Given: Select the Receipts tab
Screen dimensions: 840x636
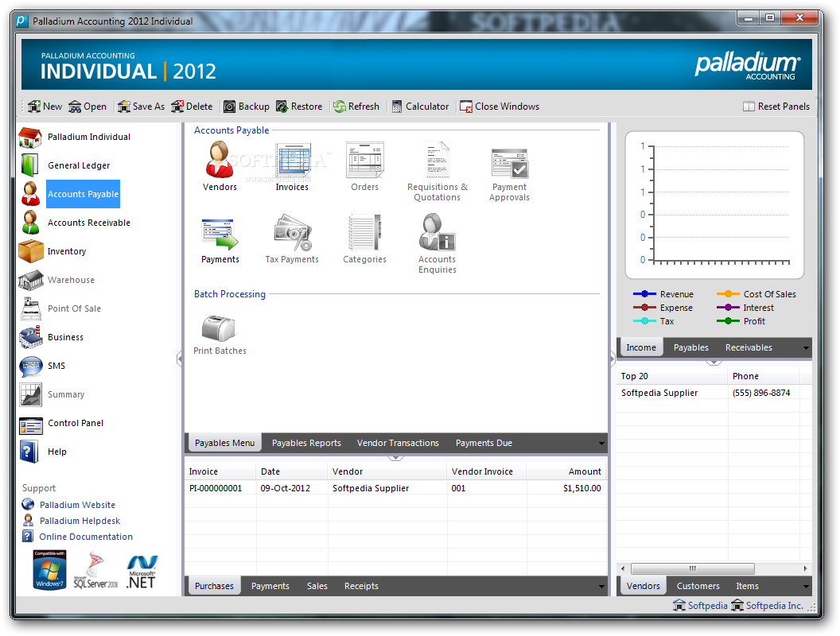Looking at the screenshot, I should click(361, 586).
